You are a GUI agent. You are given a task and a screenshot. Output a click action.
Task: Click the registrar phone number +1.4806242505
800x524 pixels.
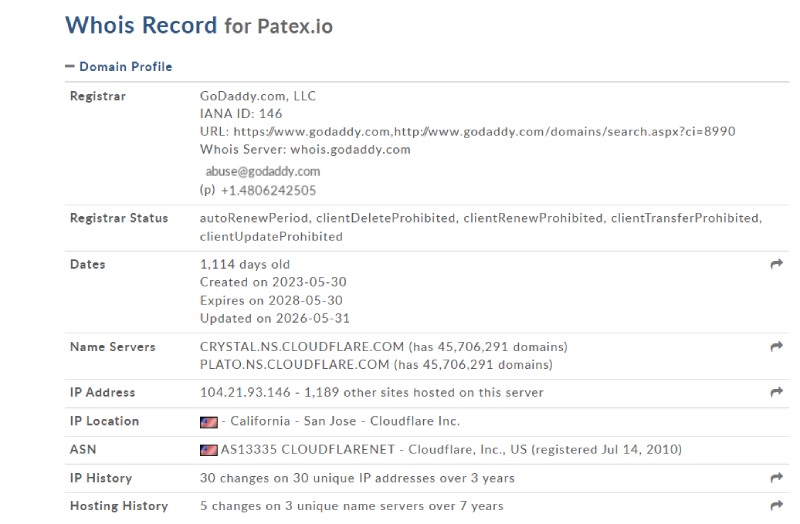coord(268,191)
